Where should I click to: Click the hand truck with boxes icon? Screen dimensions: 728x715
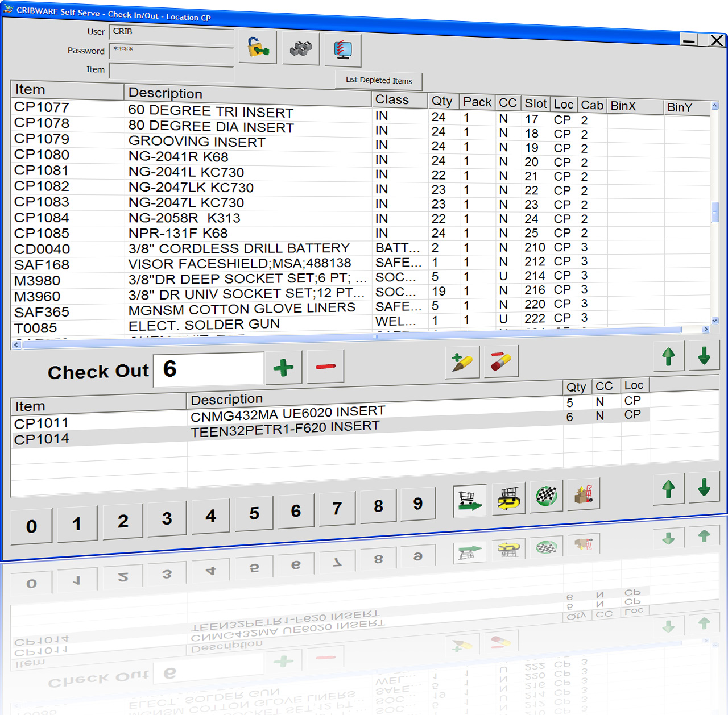coord(584,494)
